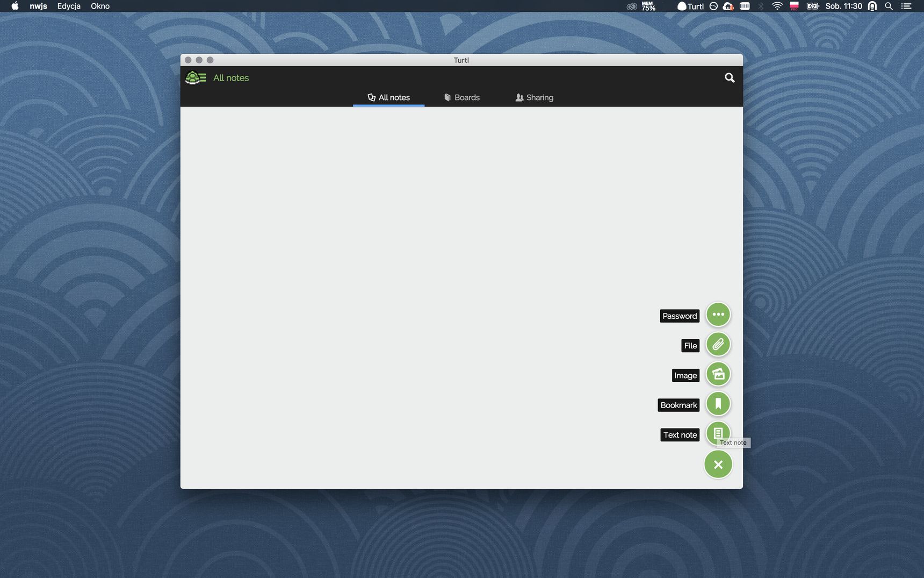Open the Wi-Fi status menu
The height and width of the screenshot is (578, 924).
click(x=777, y=6)
